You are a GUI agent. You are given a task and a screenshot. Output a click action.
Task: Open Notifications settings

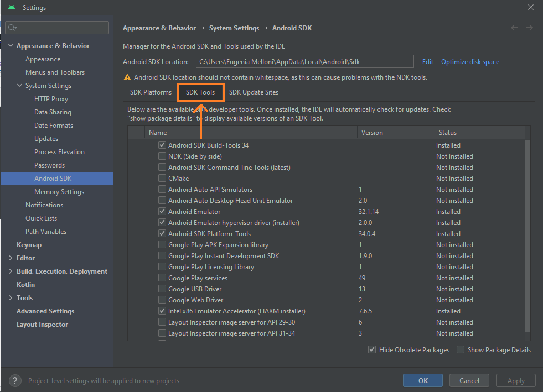[x=44, y=205]
